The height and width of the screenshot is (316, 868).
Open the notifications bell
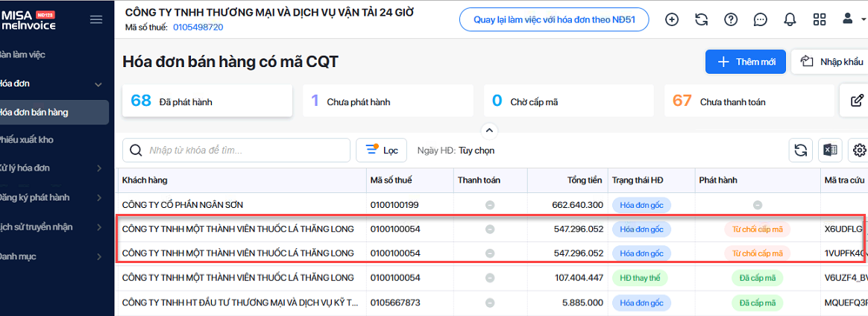pos(790,20)
